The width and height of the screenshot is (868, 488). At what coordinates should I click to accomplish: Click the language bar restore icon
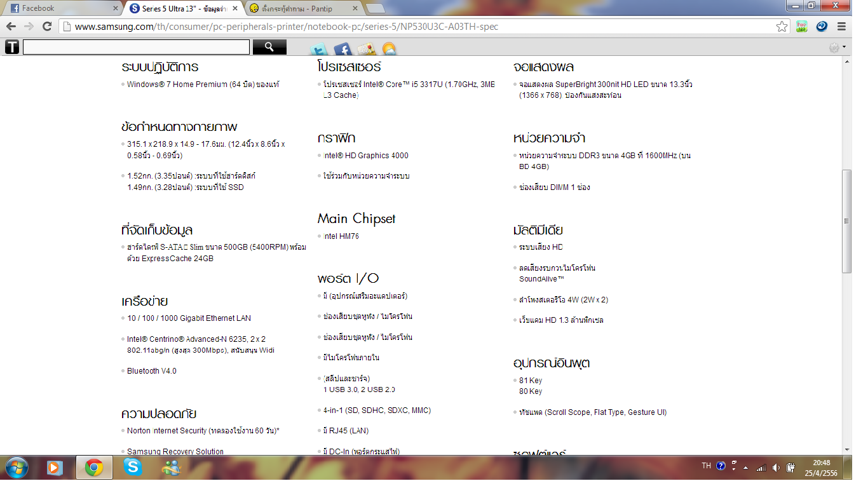pyautogui.click(x=734, y=463)
